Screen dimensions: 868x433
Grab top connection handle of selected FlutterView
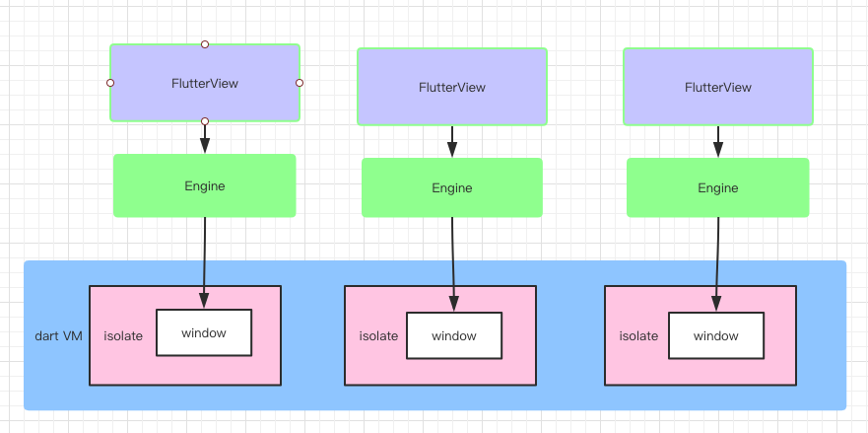(205, 43)
